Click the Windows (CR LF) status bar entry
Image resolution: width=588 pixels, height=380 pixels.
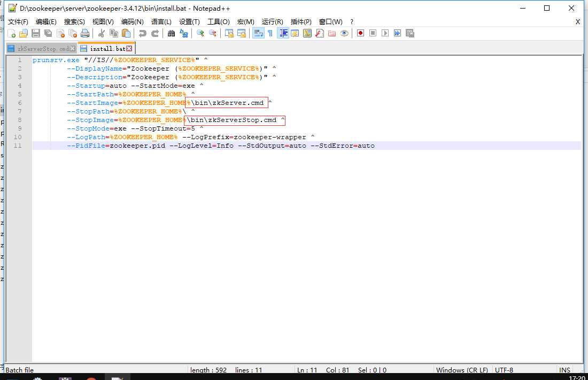462,370
